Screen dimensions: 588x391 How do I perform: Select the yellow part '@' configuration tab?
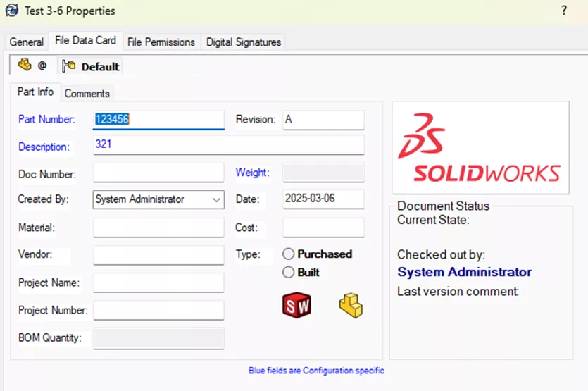pyautogui.click(x=32, y=66)
